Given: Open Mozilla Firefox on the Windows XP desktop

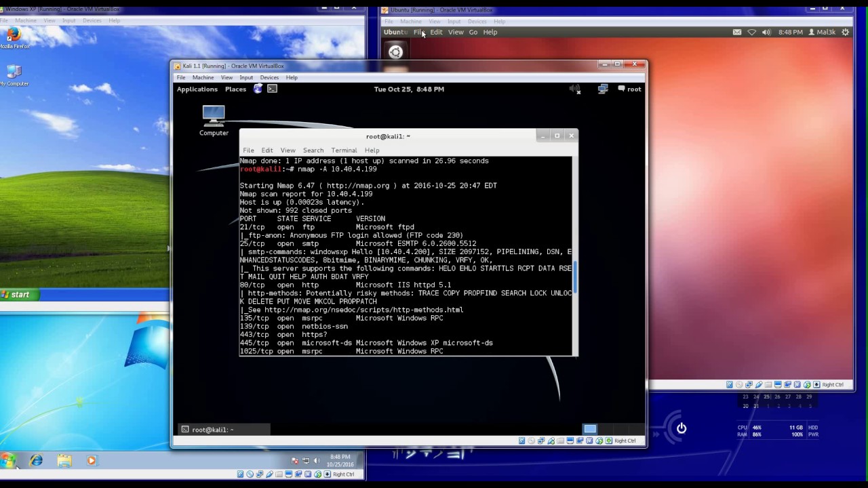Looking at the screenshot, I should tap(14, 38).
